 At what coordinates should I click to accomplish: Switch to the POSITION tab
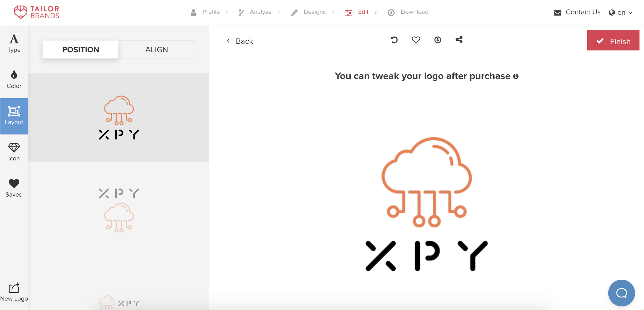click(x=80, y=49)
